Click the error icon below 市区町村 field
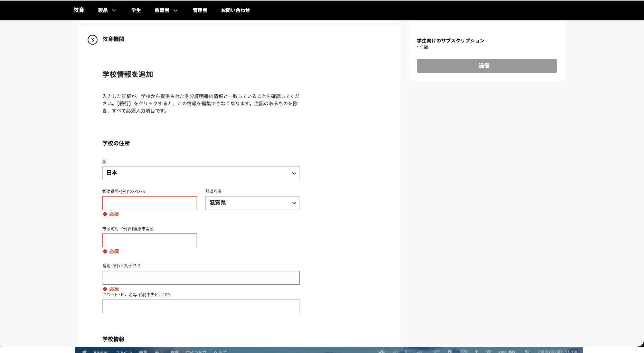644x353 pixels. coord(105,251)
